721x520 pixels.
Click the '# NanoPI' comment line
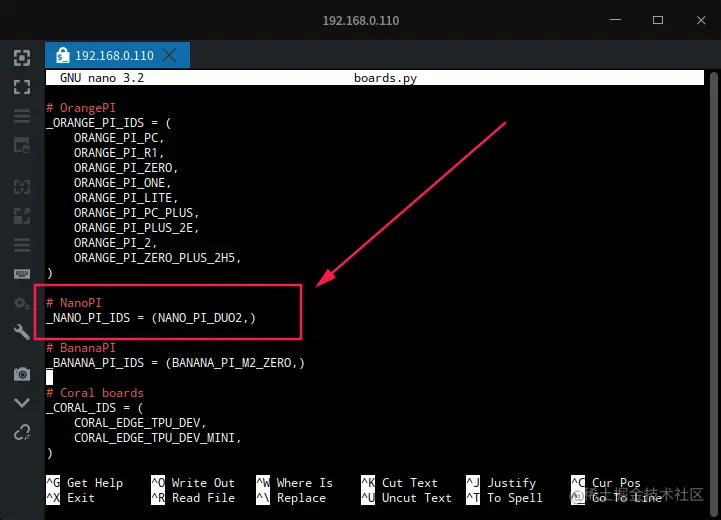tap(74, 303)
